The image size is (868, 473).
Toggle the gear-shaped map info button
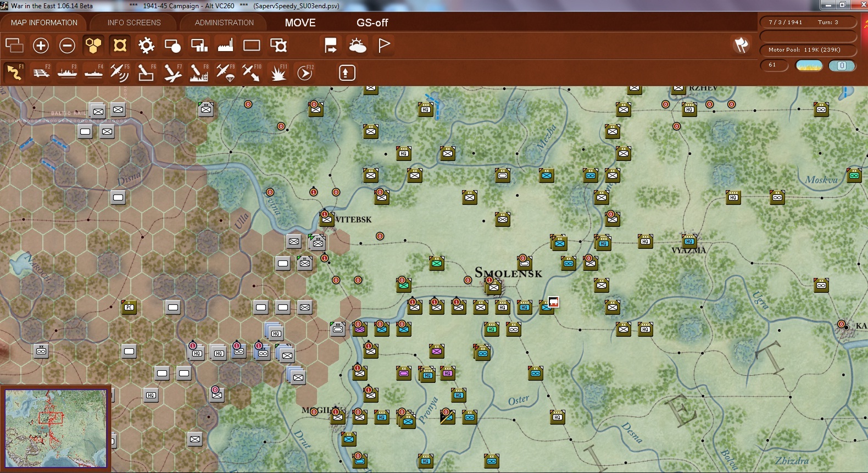click(x=146, y=45)
